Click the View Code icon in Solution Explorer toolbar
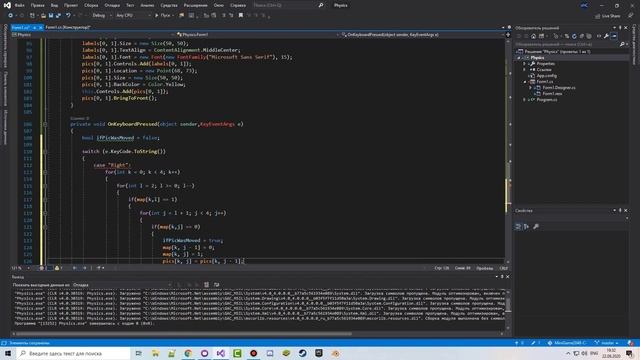 (x=599, y=36)
